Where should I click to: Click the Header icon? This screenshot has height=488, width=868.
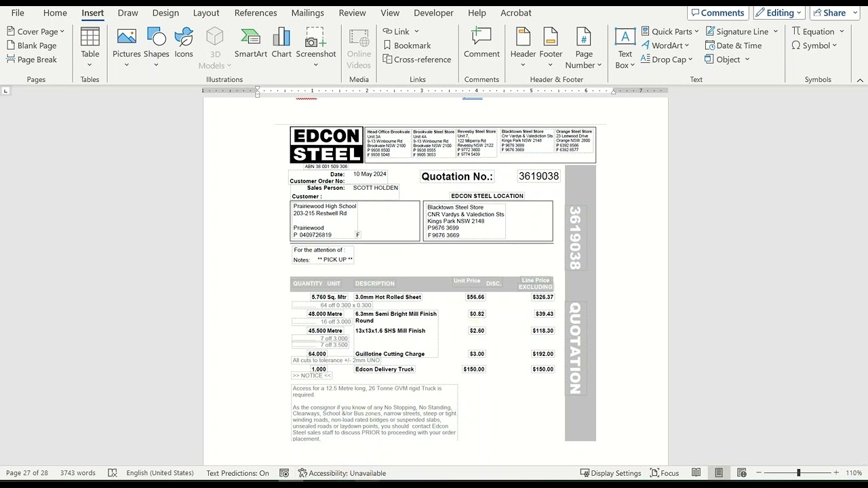[x=523, y=37]
